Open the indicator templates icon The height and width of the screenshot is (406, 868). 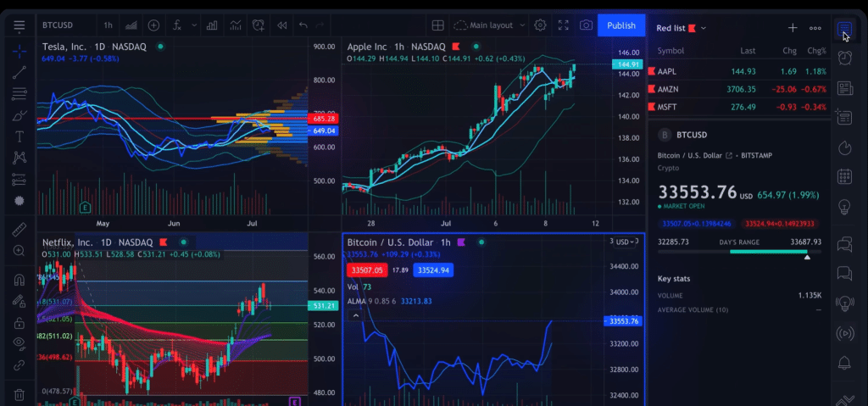(x=236, y=25)
